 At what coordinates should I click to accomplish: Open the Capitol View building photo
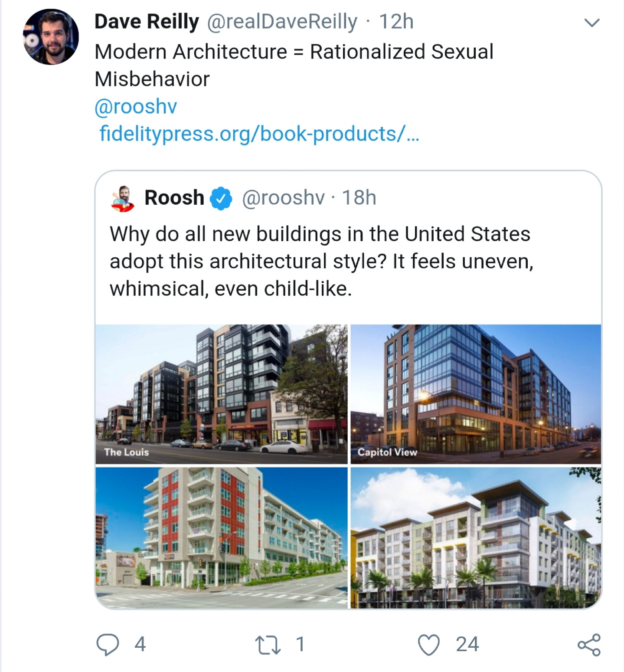(x=476, y=394)
